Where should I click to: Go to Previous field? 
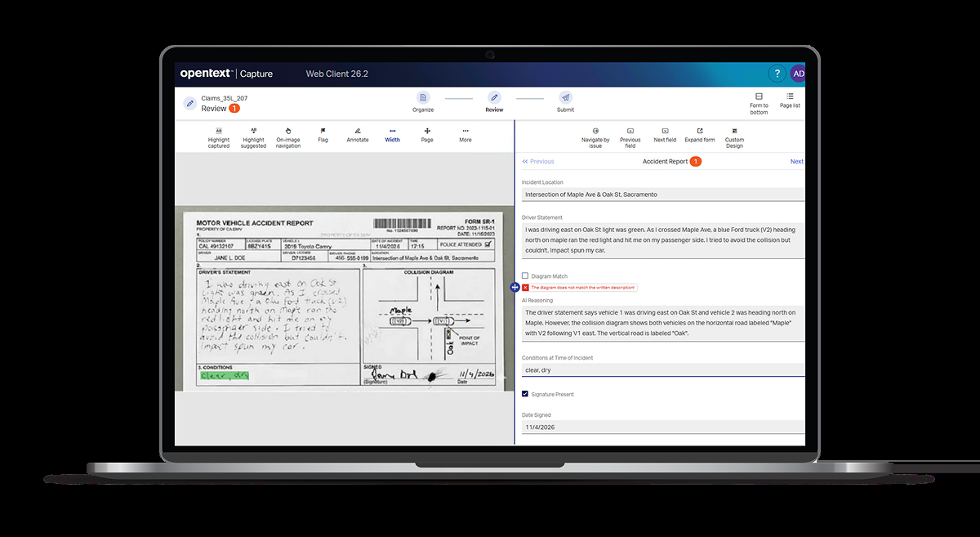tap(630, 137)
